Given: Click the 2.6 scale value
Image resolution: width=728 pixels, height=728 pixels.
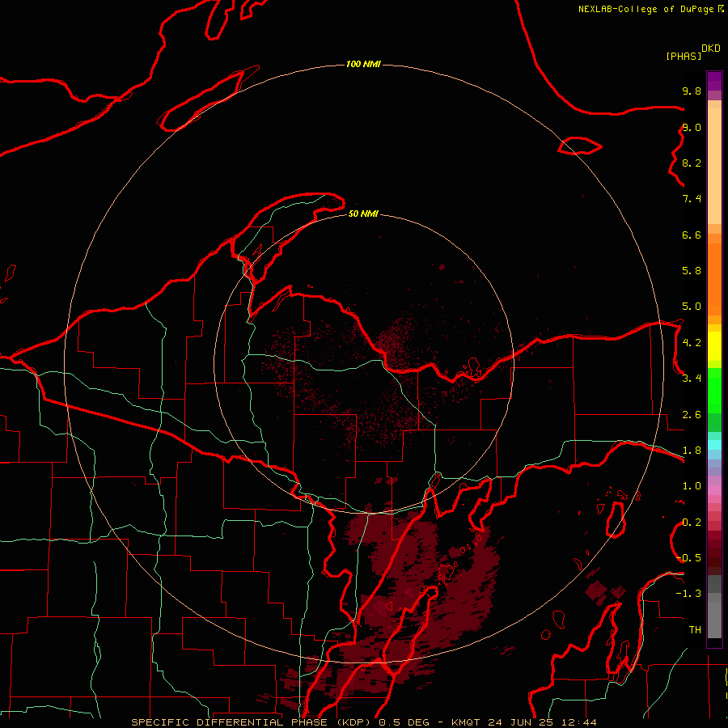Looking at the screenshot, I should pos(692,415).
